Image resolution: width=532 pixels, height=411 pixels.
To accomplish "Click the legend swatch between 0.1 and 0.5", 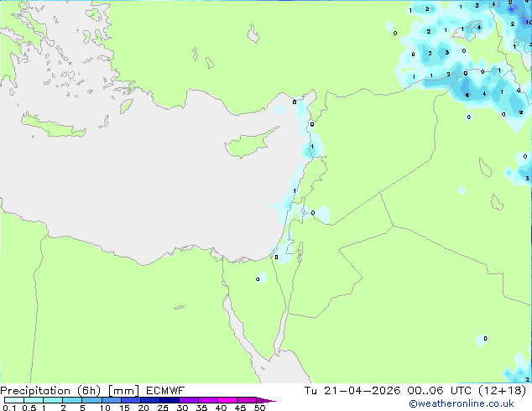I will [x=14, y=400].
